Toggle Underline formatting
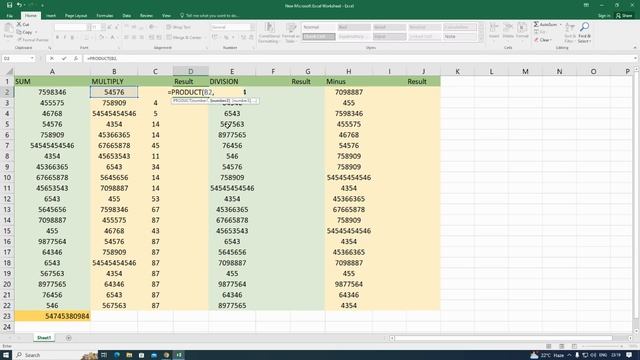Screen dimensions: 640x360 pyautogui.click(x=72, y=38)
